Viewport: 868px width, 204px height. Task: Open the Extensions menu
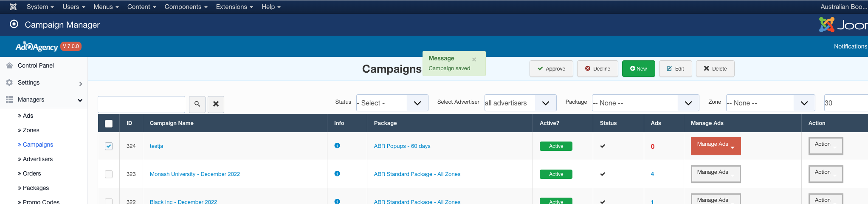(x=234, y=7)
